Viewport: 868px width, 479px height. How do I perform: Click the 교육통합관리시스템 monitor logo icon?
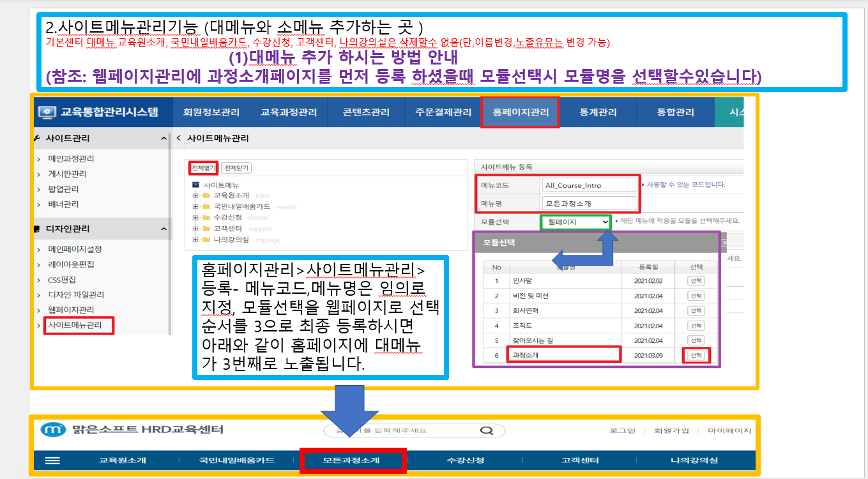click(x=47, y=112)
